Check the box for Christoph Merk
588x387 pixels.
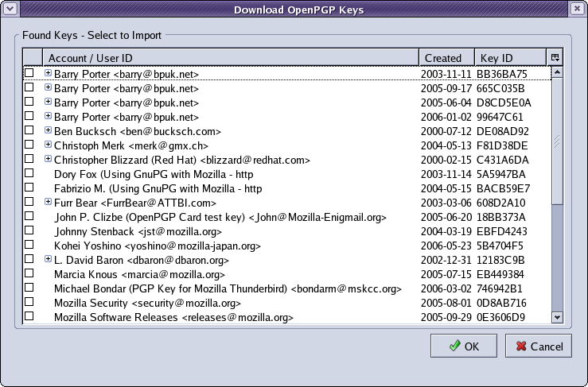[x=29, y=145]
